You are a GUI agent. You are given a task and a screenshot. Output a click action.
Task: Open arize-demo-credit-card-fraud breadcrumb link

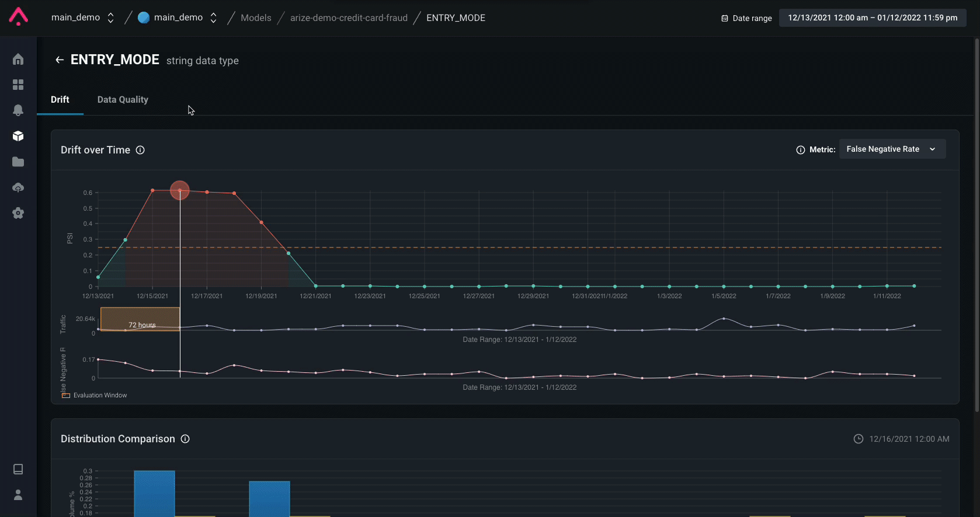click(x=349, y=18)
